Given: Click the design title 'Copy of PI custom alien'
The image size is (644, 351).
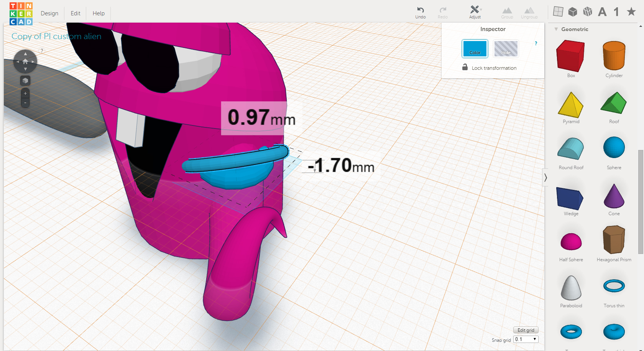Looking at the screenshot, I should point(56,36).
